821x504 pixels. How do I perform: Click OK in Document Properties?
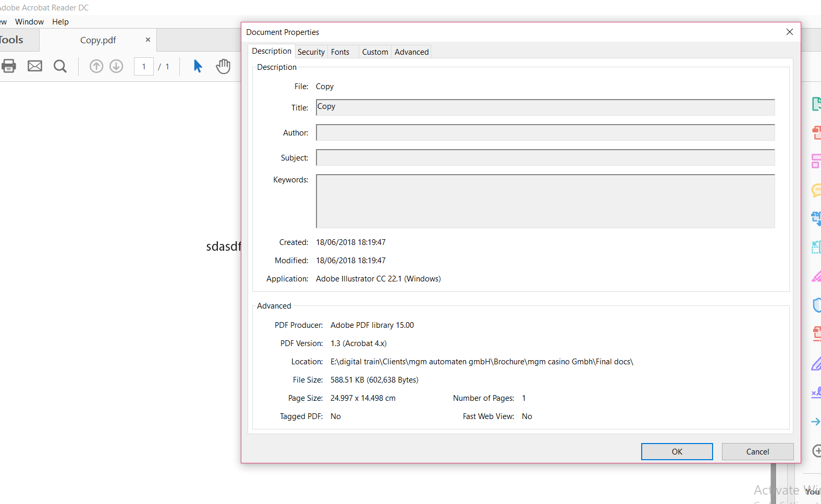click(677, 452)
